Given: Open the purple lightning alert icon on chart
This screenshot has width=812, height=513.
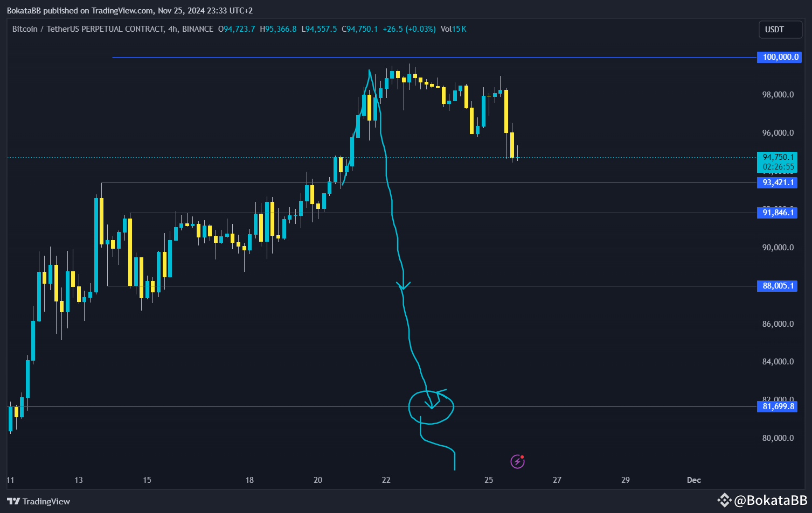Looking at the screenshot, I should tap(517, 461).
